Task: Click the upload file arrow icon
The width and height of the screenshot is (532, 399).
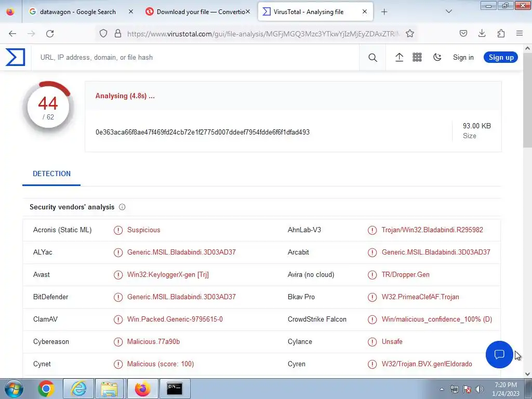Action: pos(400,57)
